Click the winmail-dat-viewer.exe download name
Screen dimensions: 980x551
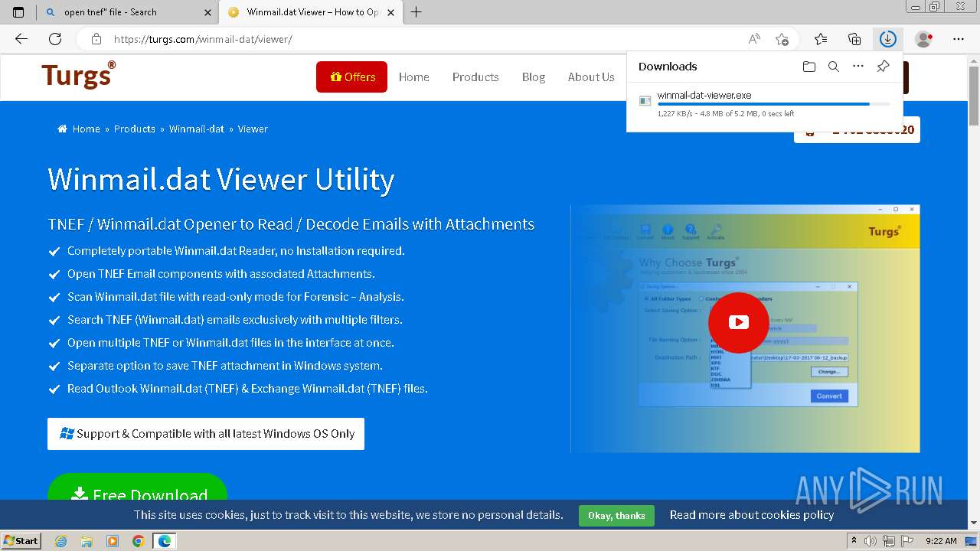[704, 96]
